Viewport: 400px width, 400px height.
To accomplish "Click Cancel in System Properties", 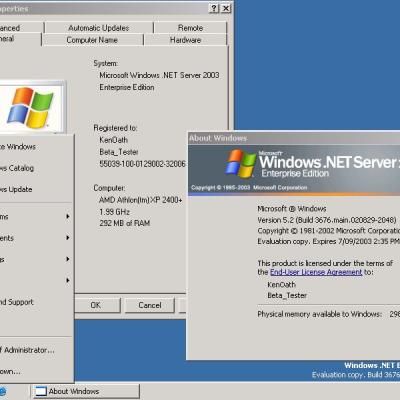I will point(150,305).
